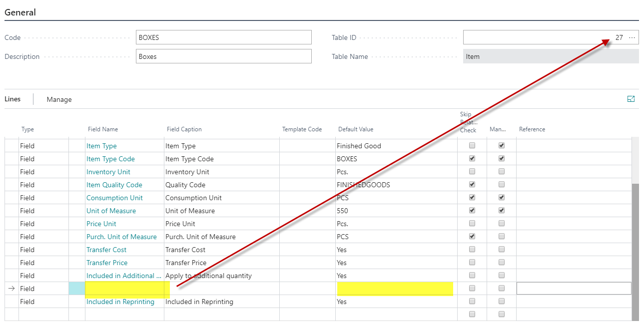Uncheck Skip Relation Check for Item Type Code
644x325 pixels.
pyautogui.click(x=472, y=159)
